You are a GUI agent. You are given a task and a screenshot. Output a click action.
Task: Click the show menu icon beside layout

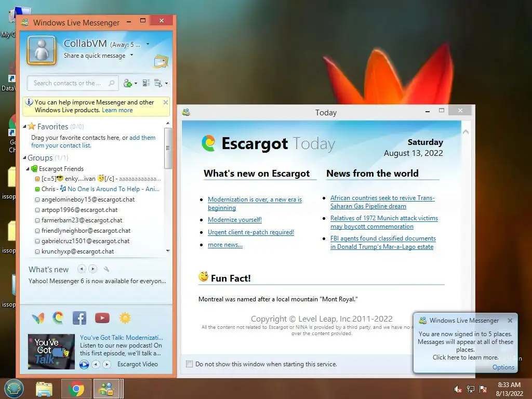pyautogui.click(x=158, y=83)
